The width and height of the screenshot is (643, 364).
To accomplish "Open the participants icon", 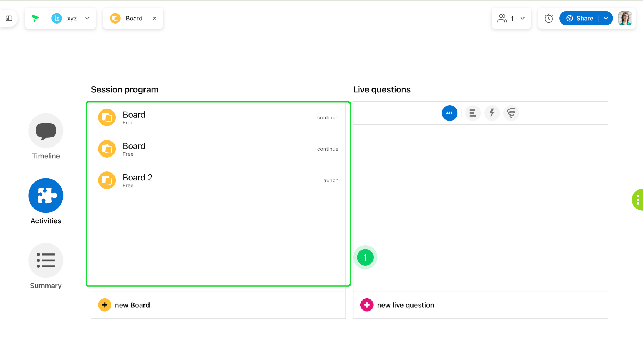I will (502, 18).
